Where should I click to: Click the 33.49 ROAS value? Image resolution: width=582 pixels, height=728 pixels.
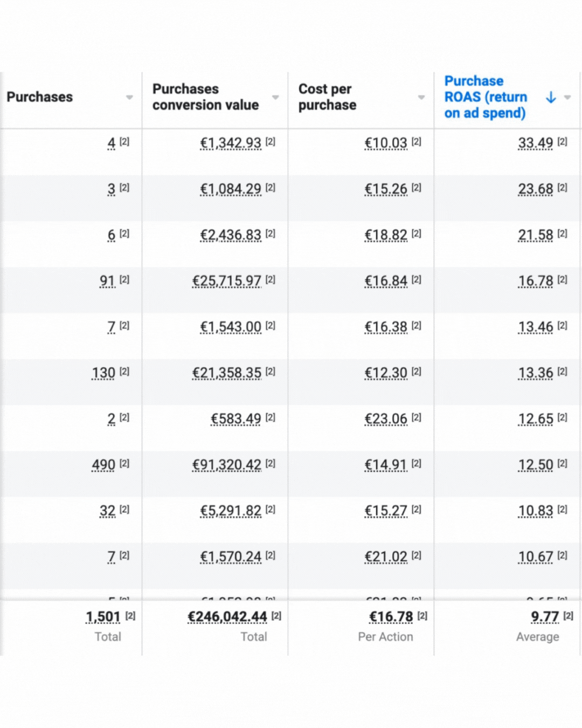coord(535,143)
